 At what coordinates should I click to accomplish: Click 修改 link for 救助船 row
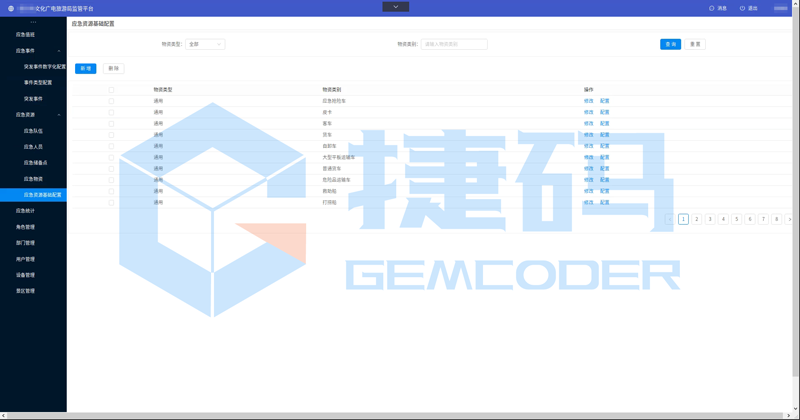(588, 191)
